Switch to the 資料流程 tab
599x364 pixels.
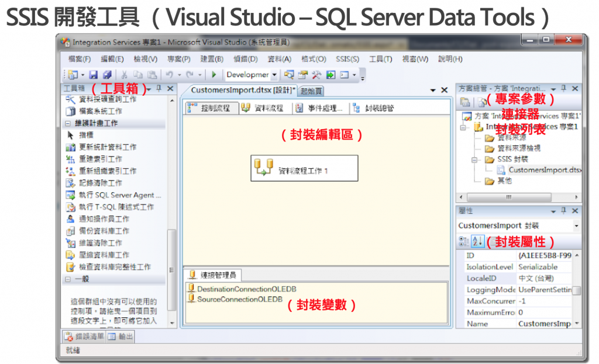pos(263,108)
